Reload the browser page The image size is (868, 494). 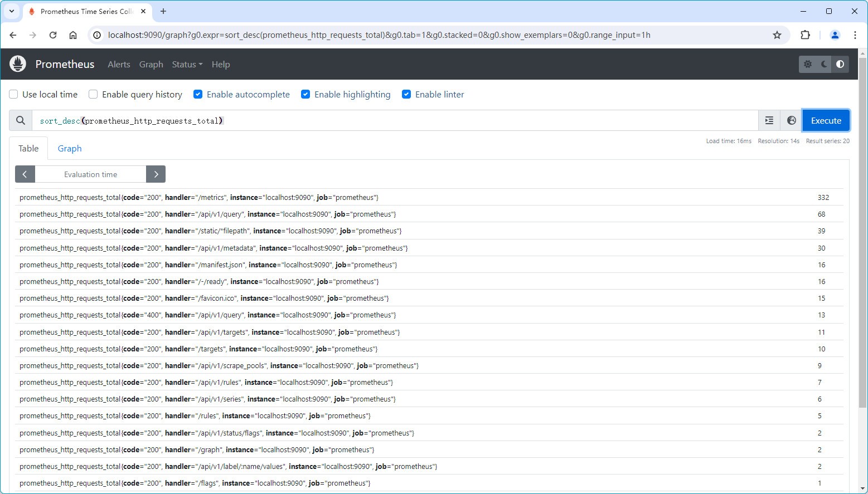[53, 35]
